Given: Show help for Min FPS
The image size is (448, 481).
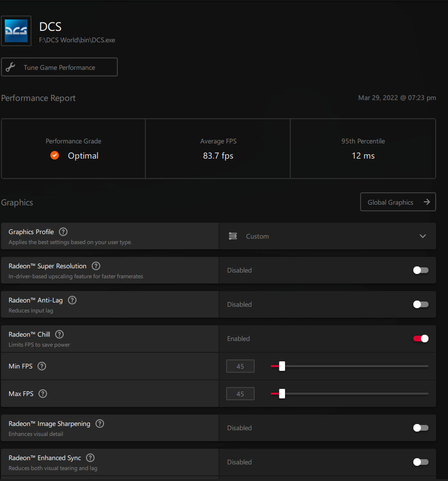Looking at the screenshot, I should coord(42,366).
